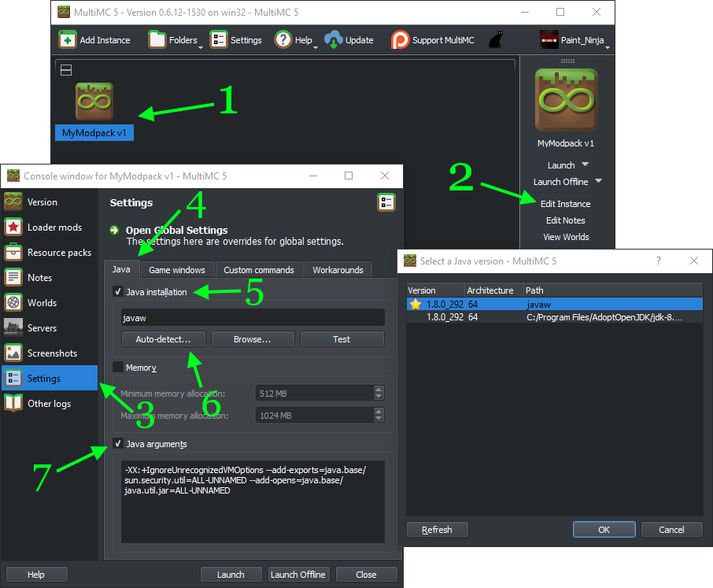Click the Browse... button

click(253, 339)
